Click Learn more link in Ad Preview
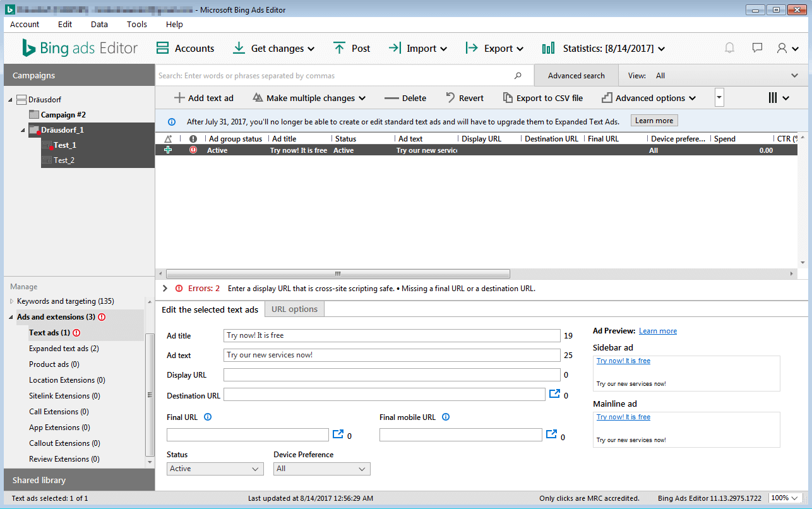The image size is (812, 509). 657,331
